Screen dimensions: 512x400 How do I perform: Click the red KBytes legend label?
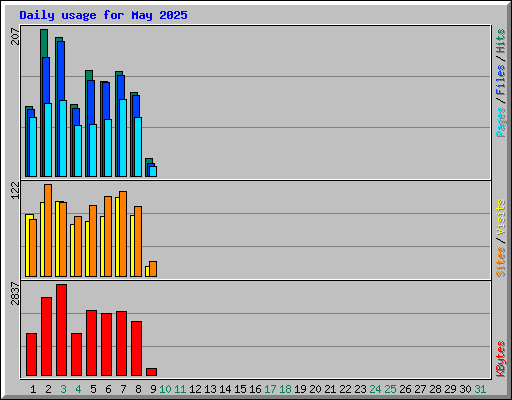[x=501, y=359]
